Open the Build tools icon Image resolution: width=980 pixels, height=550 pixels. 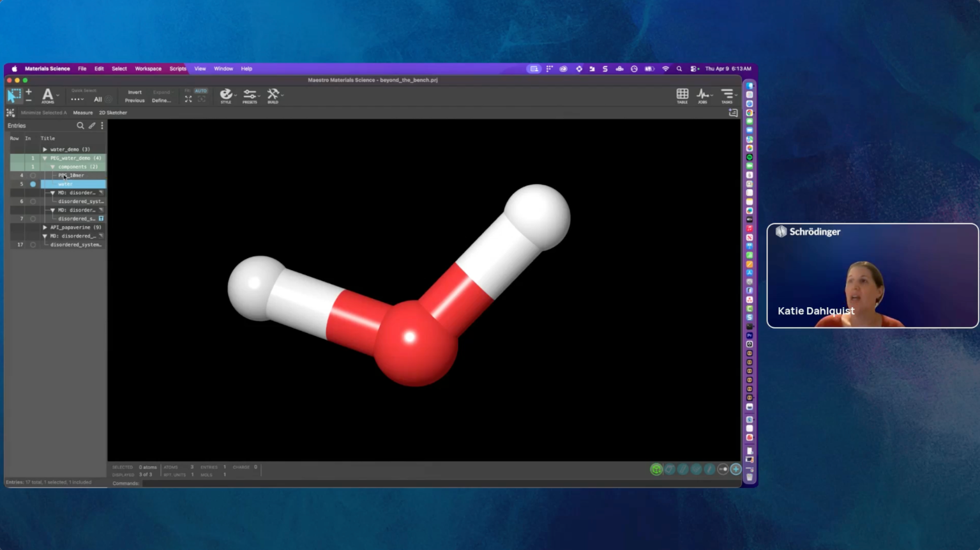pyautogui.click(x=273, y=95)
